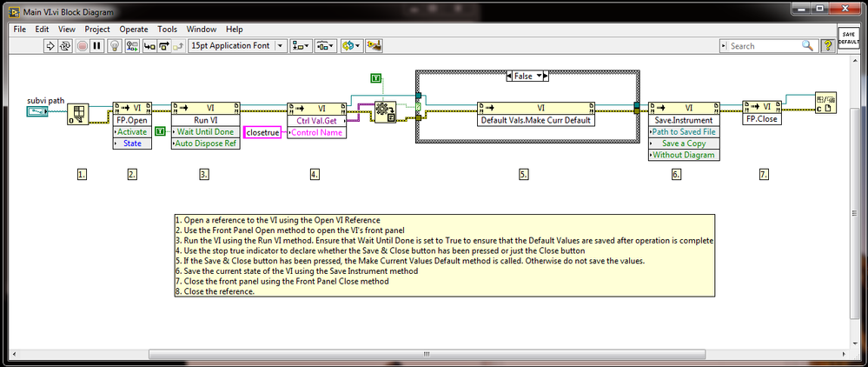Click the Pause button in the toolbar
The height and width of the screenshot is (367, 868).
coord(96,45)
